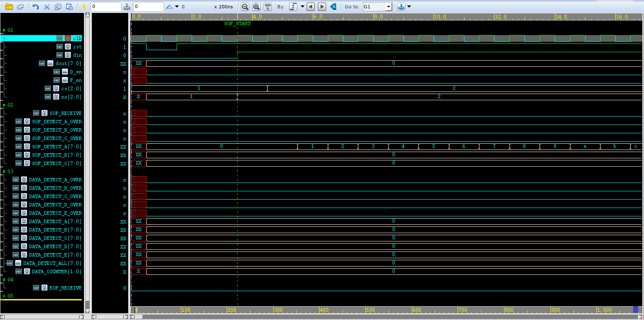Select SOF_DETECT_B[7:0] signal
Screen dimensions: 644x320
tap(57, 155)
